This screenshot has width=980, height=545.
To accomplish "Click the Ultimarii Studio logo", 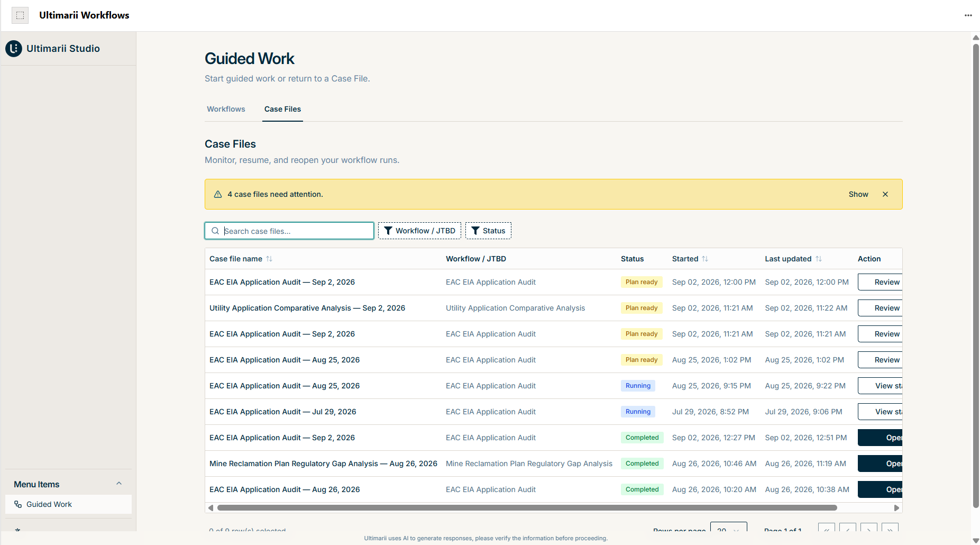I will [x=14, y=49].
